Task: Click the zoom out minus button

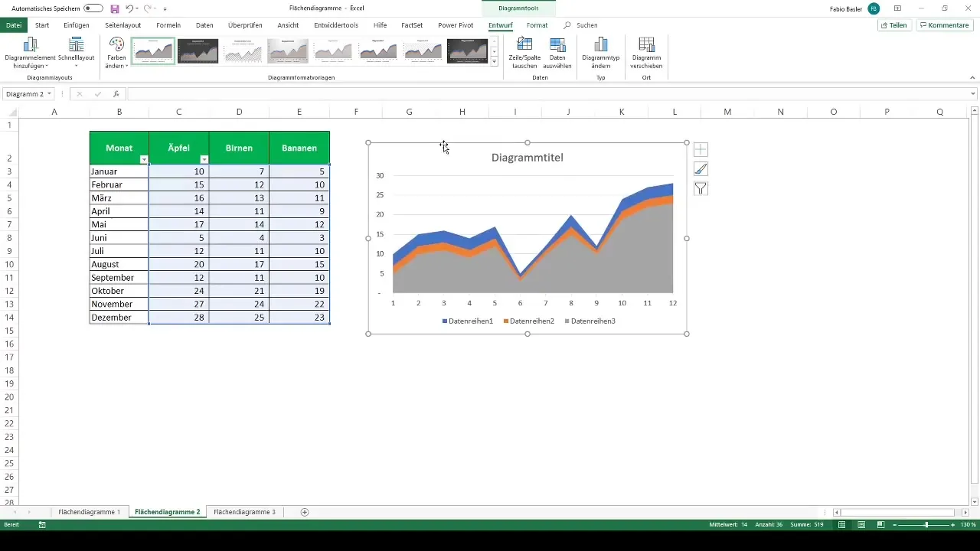Action: pos(893,525)
